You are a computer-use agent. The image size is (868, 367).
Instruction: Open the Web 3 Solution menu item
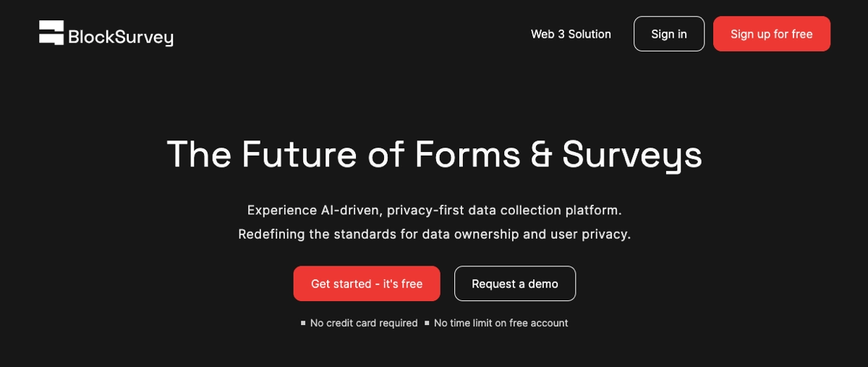571,34
